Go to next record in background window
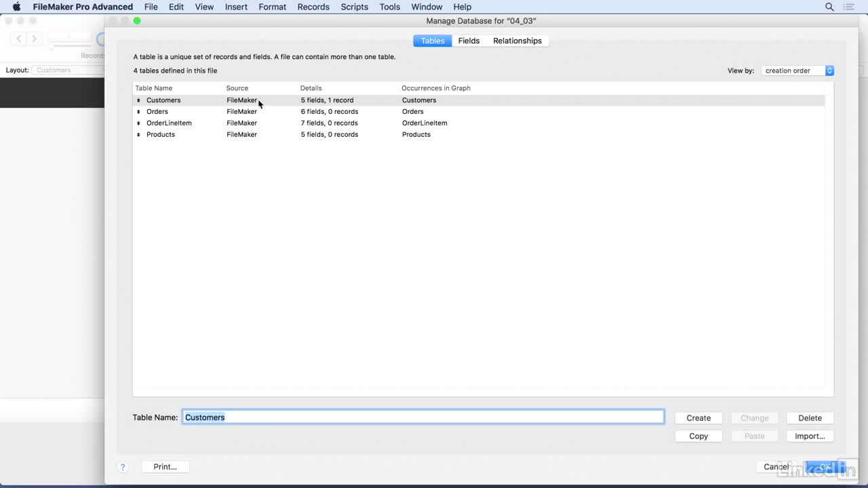 click(x=34, y=39)
